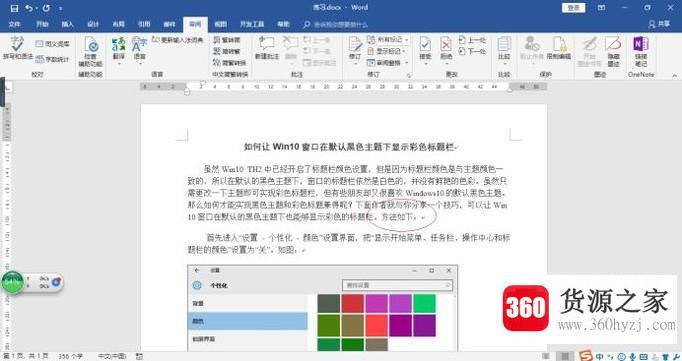Switch to the 视图 View tab
The width and height of the screenshot is (682, 361).
[x=220, y=24]
